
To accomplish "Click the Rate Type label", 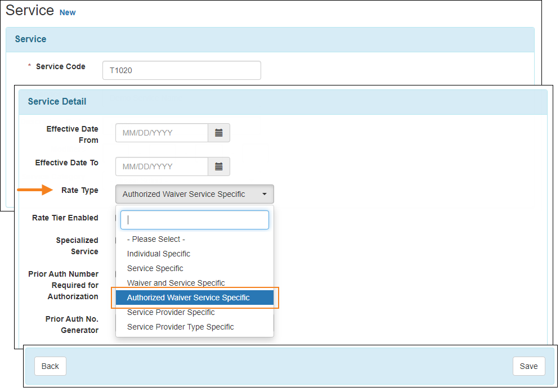I will (80, 190).
